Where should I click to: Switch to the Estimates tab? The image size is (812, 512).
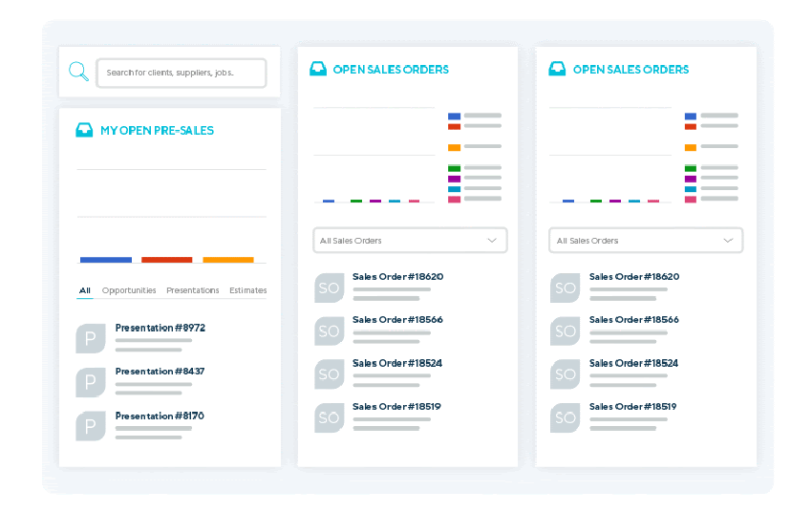248,290
